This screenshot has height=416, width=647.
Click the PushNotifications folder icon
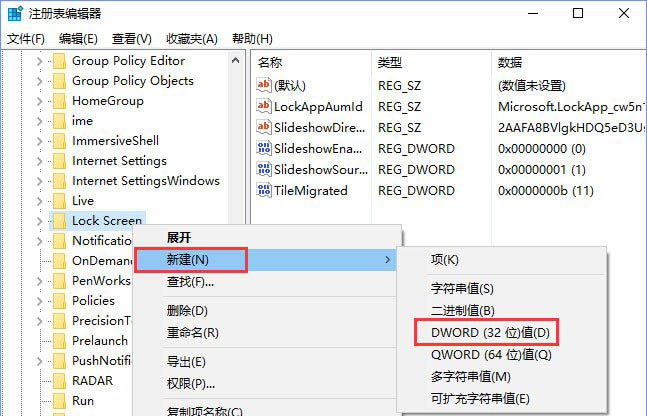59,361
